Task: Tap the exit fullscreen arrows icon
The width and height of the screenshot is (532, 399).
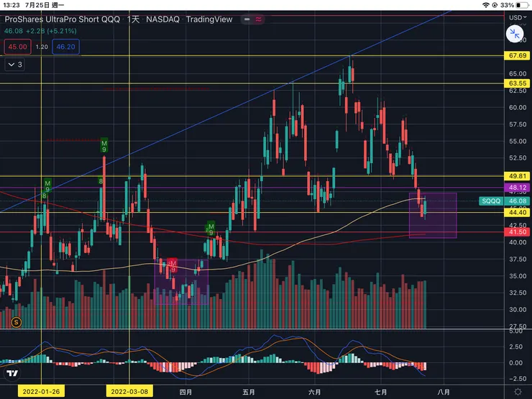Action: [x=514, y=34]
